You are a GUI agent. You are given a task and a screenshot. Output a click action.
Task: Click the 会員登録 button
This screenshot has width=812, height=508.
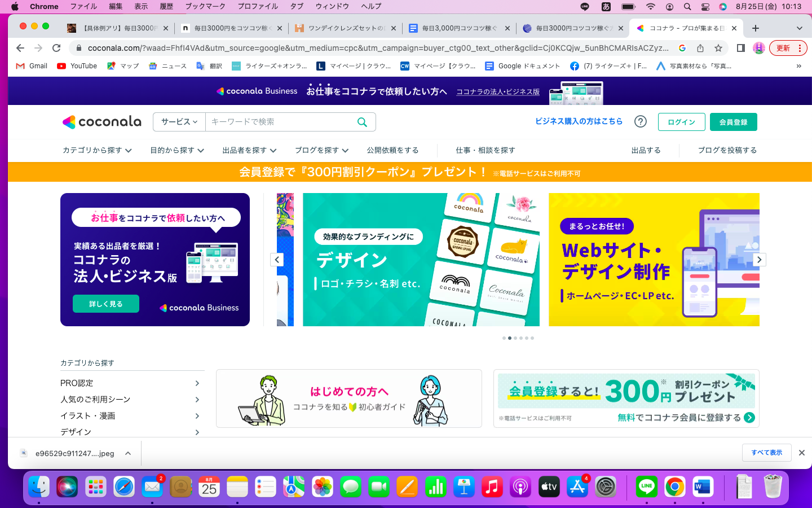tap(733, 122)
